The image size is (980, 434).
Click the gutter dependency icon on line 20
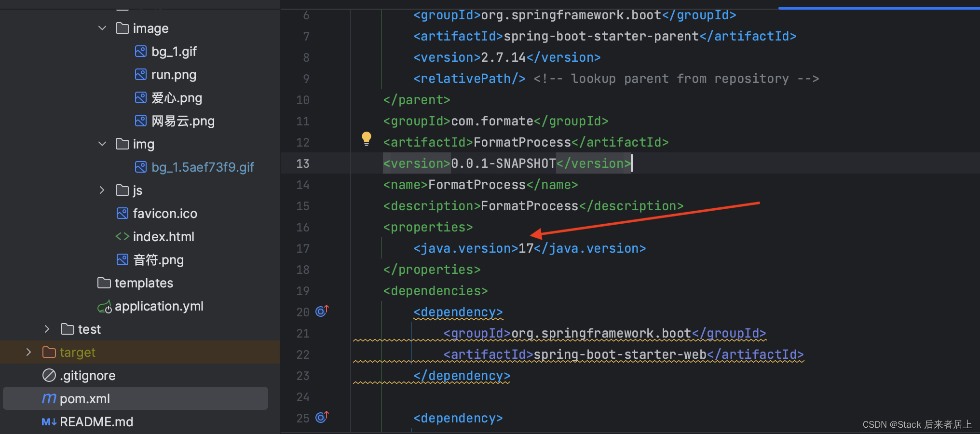click(x=322, y=311)
